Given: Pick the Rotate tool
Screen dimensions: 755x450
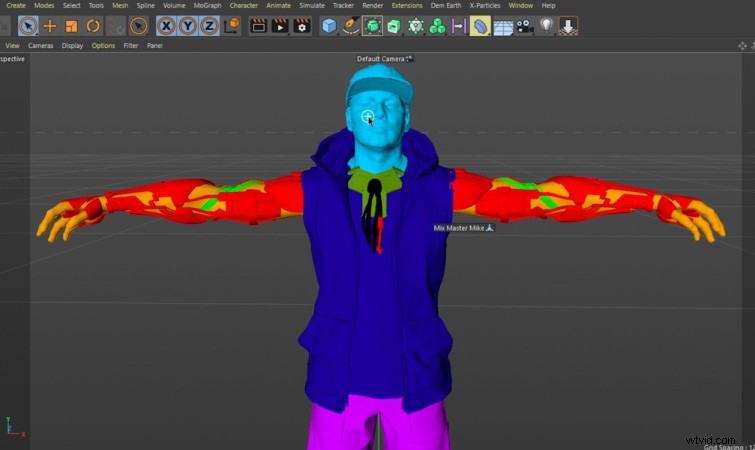Looking at the screenshot, I should (x=94, y=26).
